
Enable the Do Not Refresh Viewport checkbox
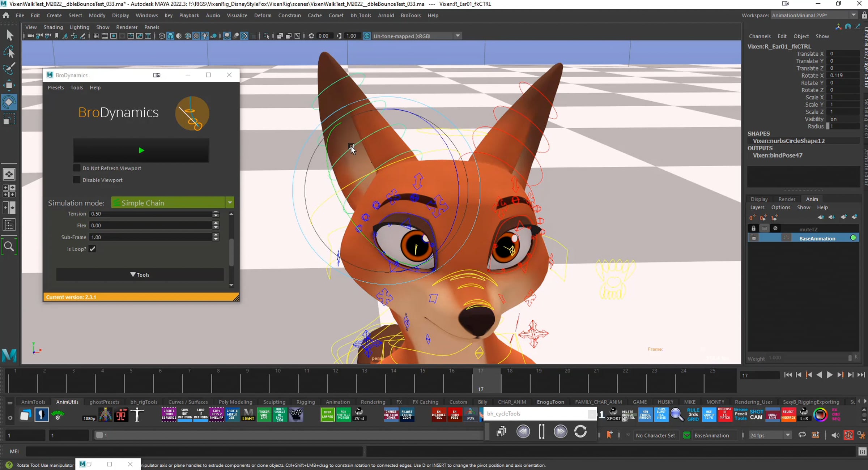coord(77,168)
